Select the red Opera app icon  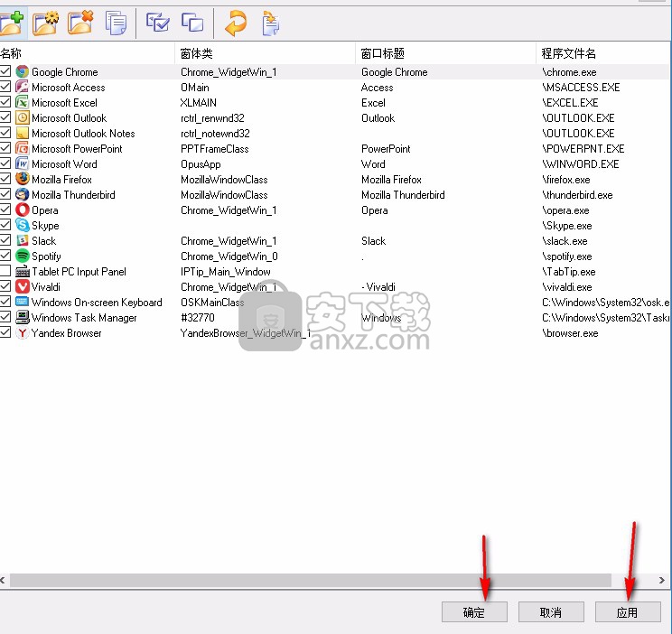(x=23, y=210)
